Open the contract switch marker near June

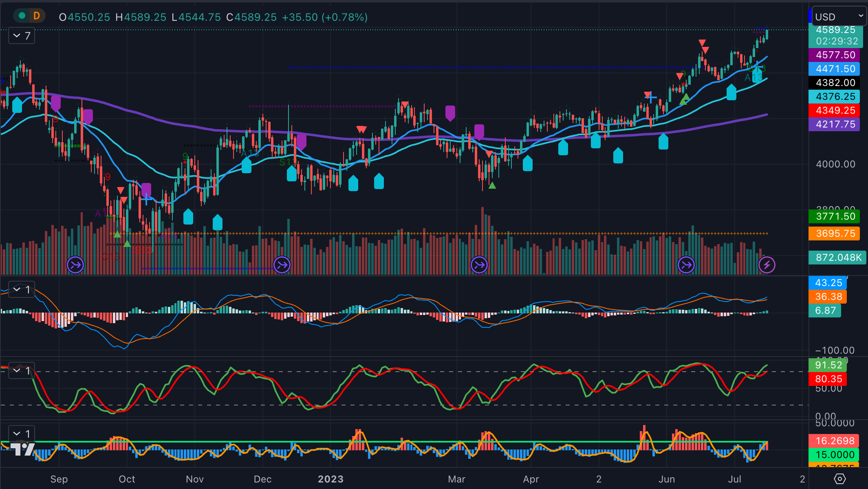tap(686, 265)
